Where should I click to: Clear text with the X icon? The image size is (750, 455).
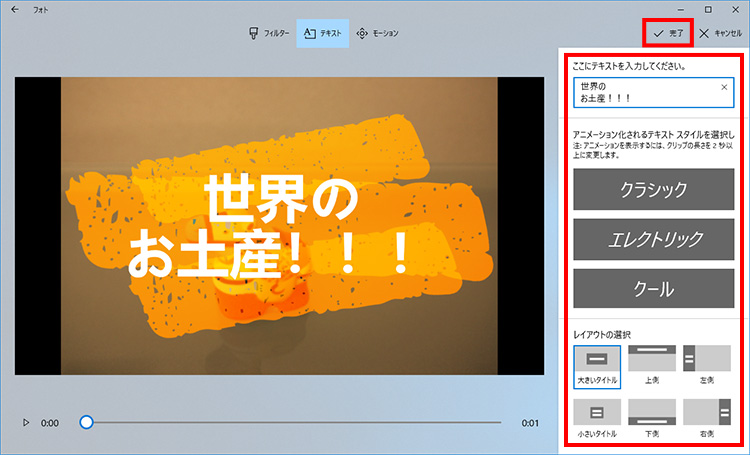(x=724, y=88)
